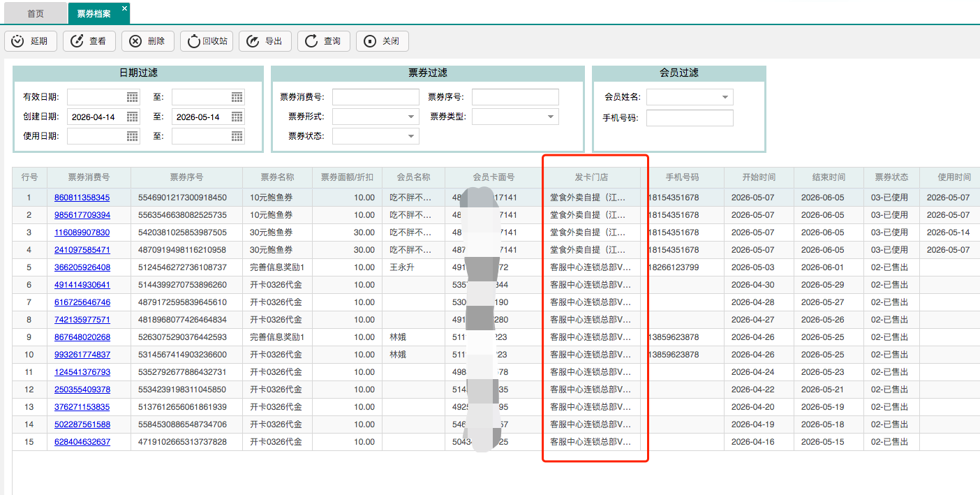
Task: Open ticket link 250355409378
Action: [82, 390]
